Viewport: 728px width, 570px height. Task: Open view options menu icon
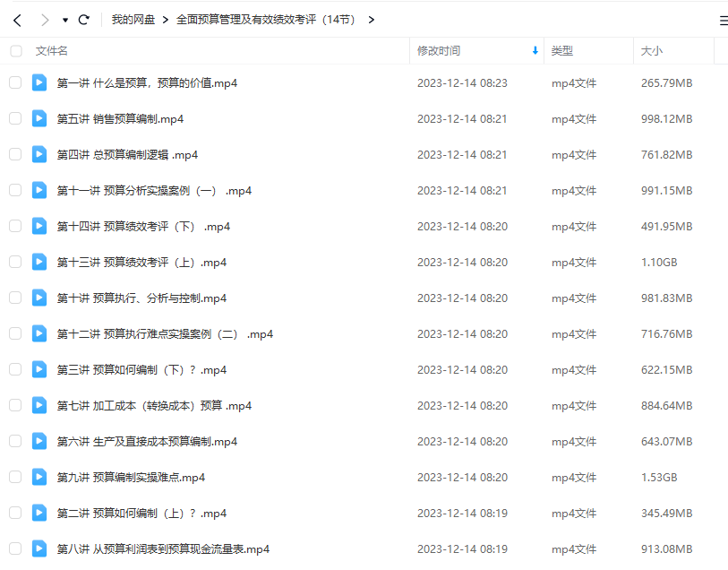[724, 21]
